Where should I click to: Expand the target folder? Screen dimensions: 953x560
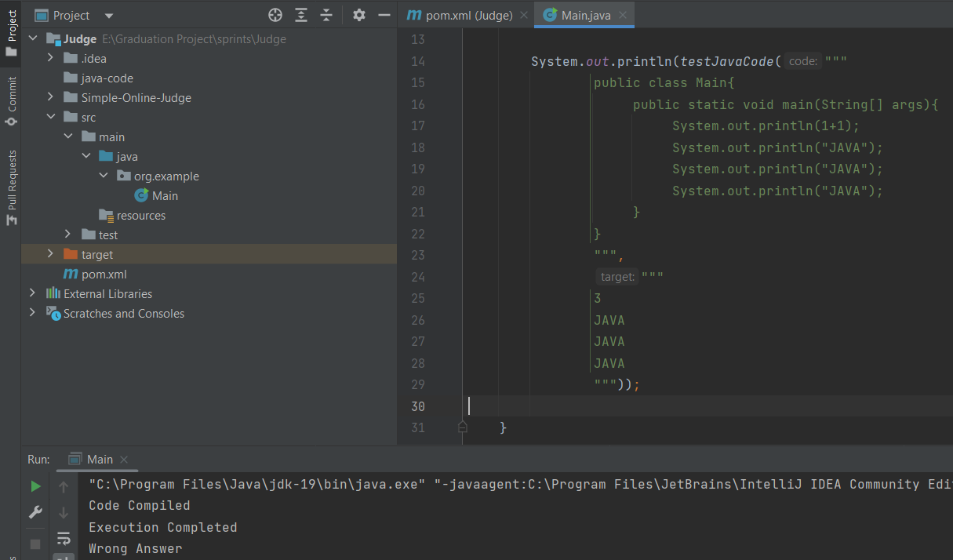50,254
